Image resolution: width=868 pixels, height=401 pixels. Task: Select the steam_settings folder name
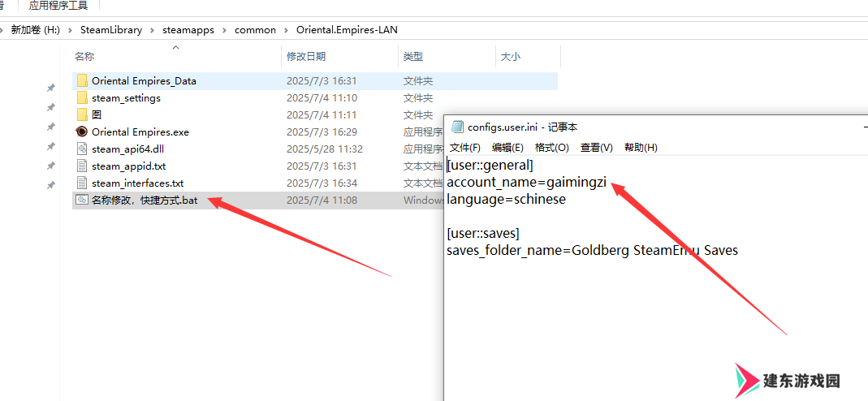(x=126, y=98)
